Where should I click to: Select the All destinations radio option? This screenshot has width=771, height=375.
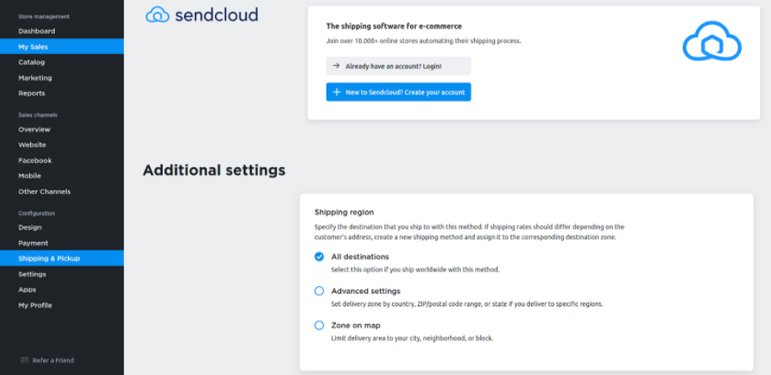click(319, 257)
